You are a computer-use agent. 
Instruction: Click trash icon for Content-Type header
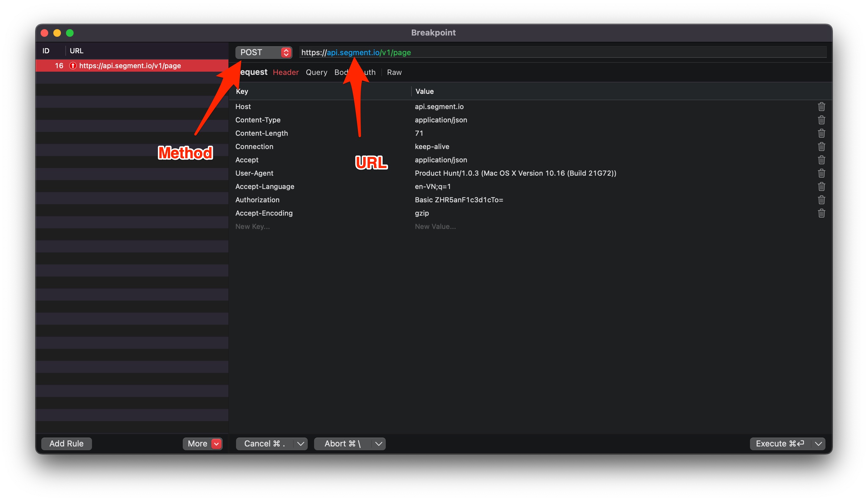point(821,120)
